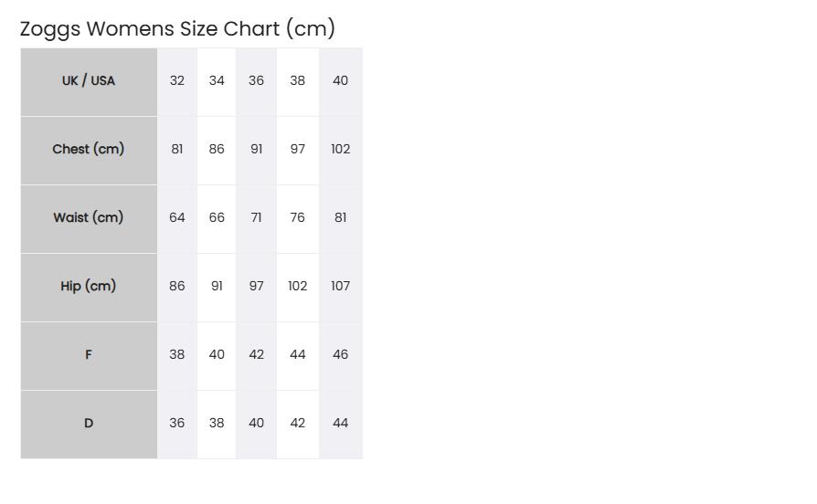This screenshot has height=504, width=817.
Task: Click UK size 36 in top row
Action: 257,82
